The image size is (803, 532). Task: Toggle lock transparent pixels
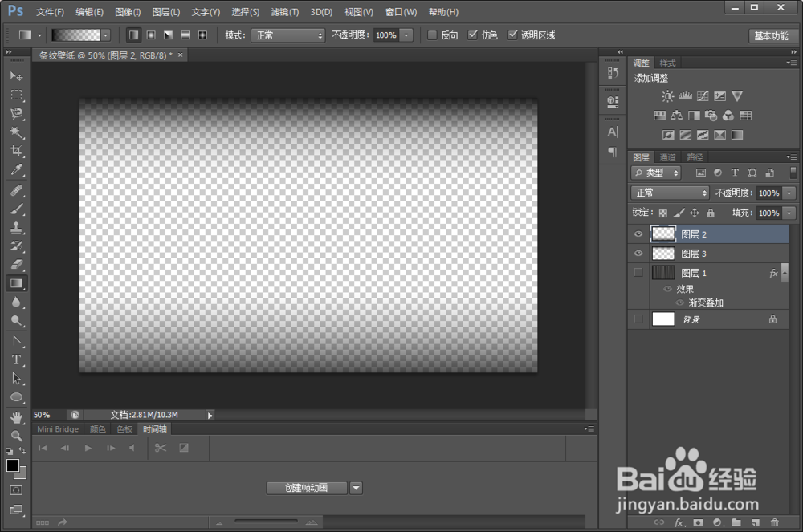pos(663,213)
